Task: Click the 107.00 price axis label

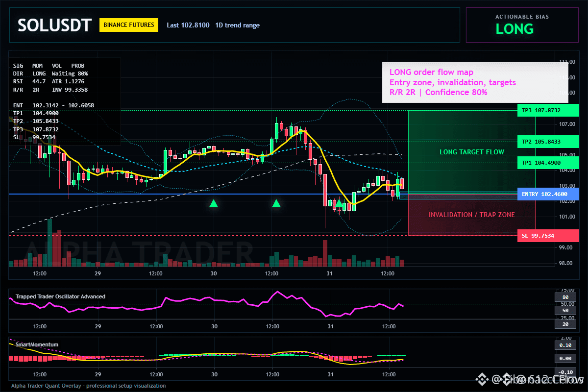Action: pos(567,124)
